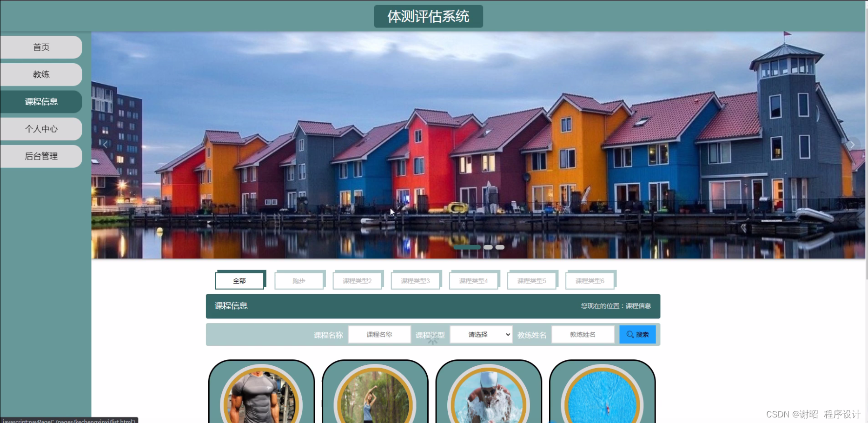Select the third carousel indicator dot
This screenshot has height=423, width=868.
click(500, 247)
